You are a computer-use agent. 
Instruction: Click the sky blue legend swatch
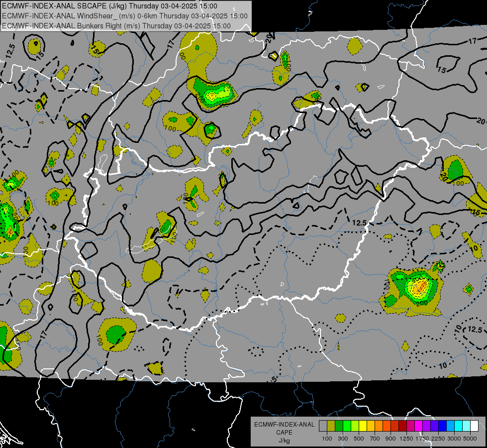[x=450, y=426]
